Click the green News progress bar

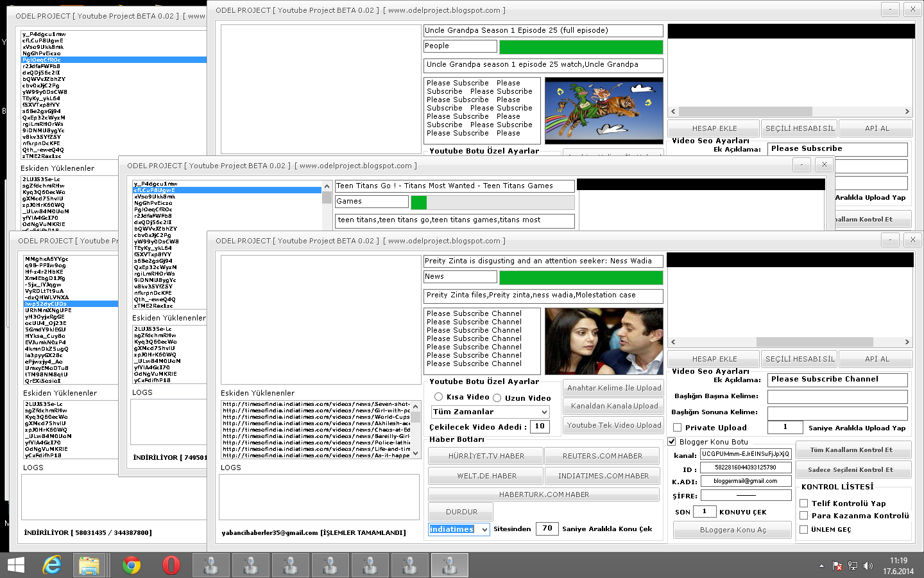click(x=581, y=277)
